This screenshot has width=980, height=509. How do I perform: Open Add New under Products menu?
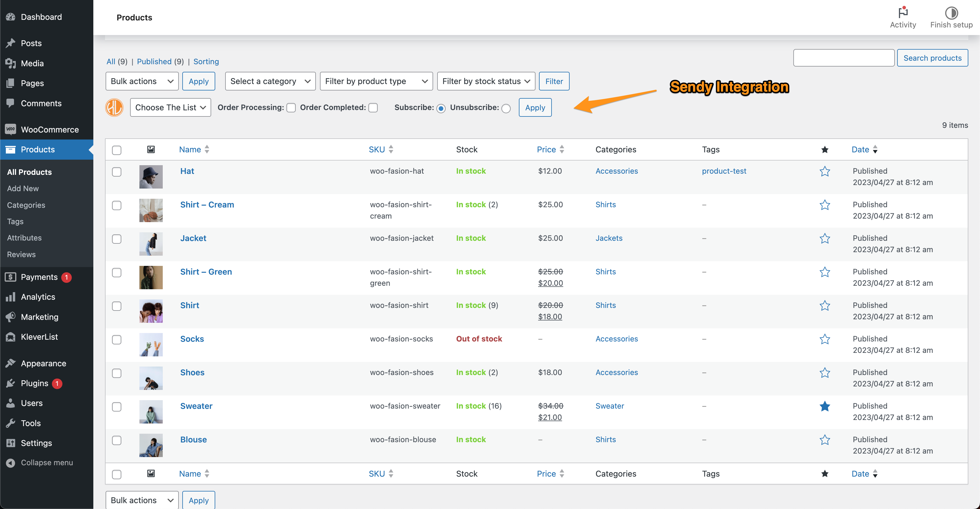click(23, 189)
